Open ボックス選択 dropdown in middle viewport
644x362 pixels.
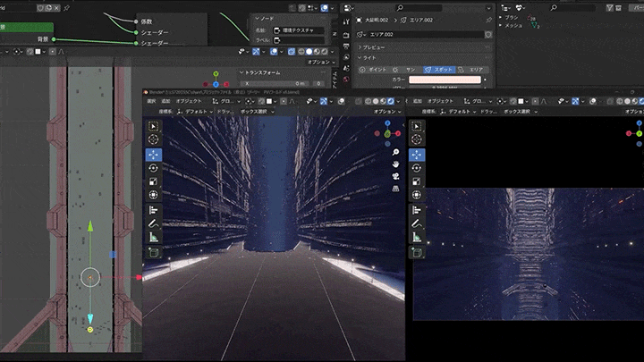(257, 112)
